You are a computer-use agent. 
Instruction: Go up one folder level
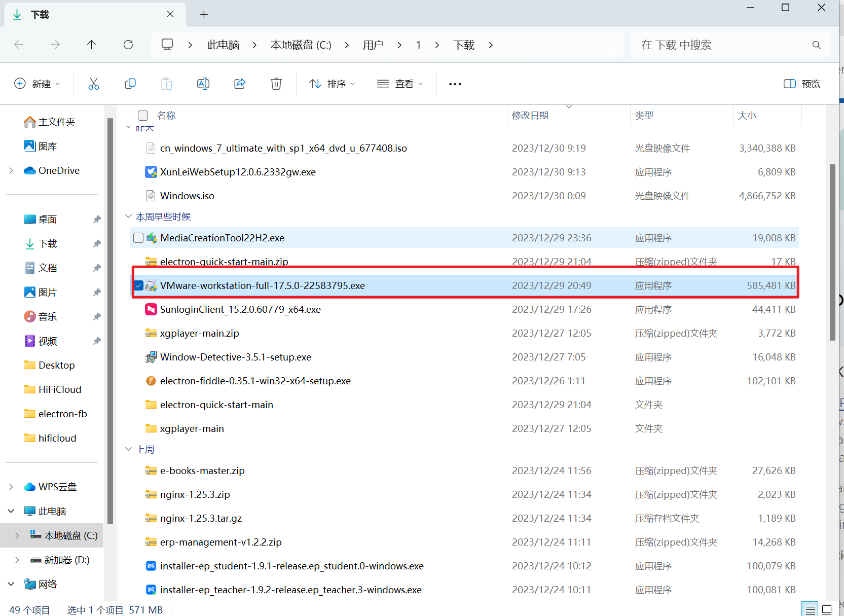click(x=91, y=45)
